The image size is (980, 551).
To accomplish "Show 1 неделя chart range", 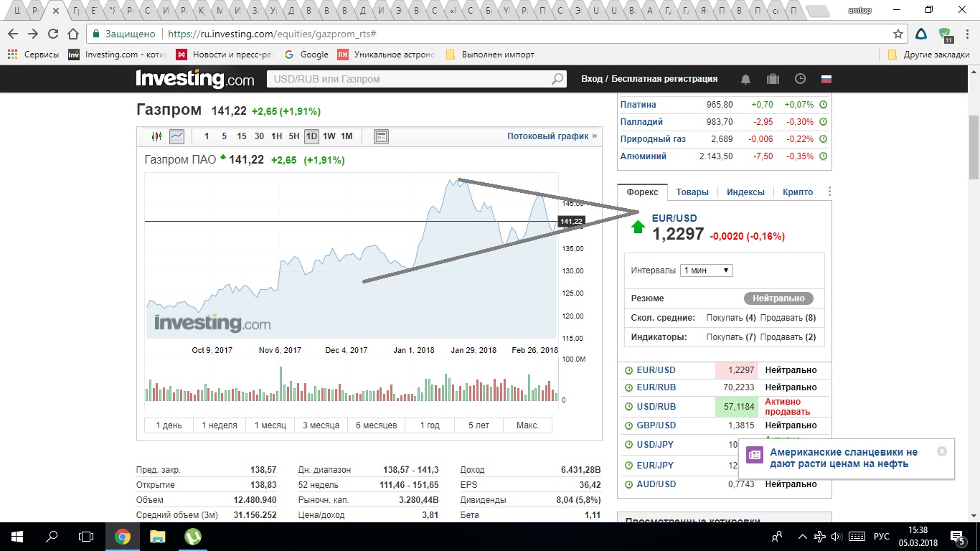I will (220, 425).
